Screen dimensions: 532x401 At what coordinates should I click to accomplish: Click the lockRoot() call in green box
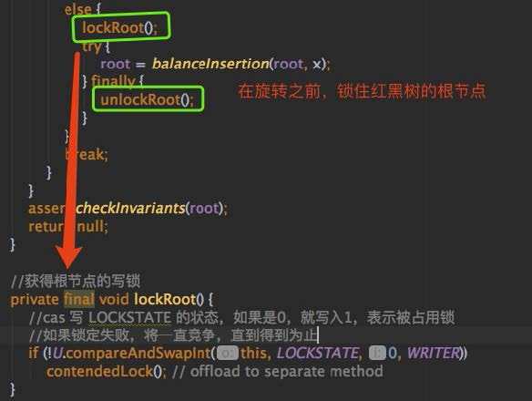coord(119,28)
